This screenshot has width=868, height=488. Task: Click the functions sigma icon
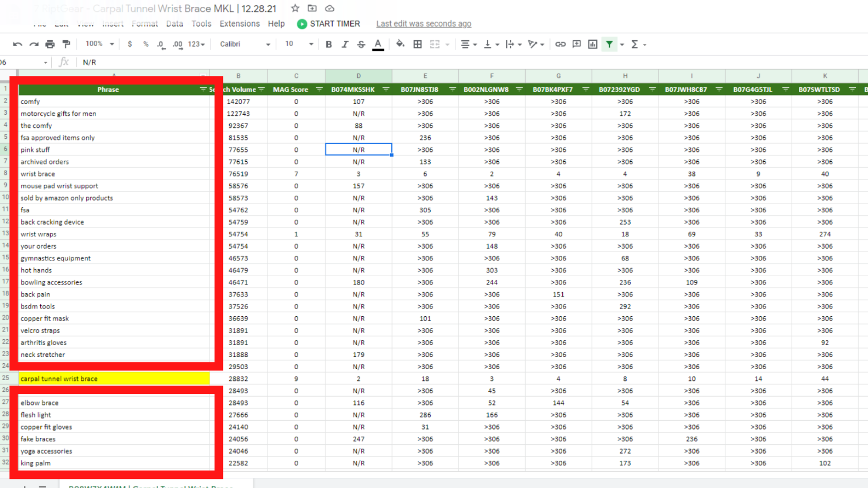pos(635,44)
